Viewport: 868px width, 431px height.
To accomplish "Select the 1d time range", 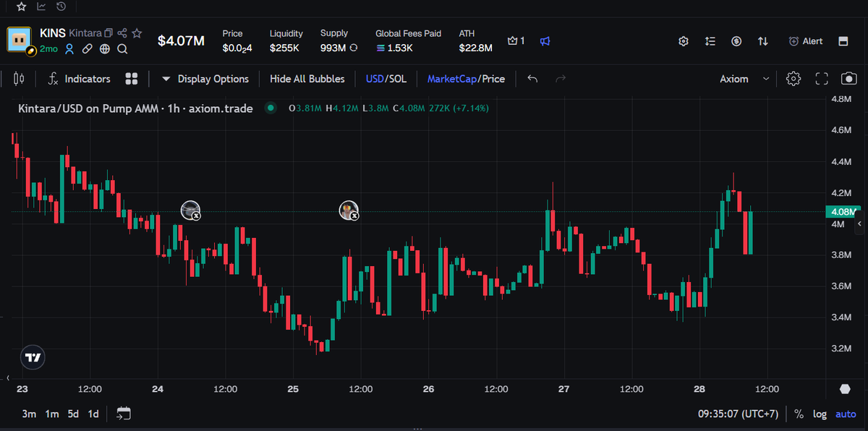I will (x=93, y=414).
